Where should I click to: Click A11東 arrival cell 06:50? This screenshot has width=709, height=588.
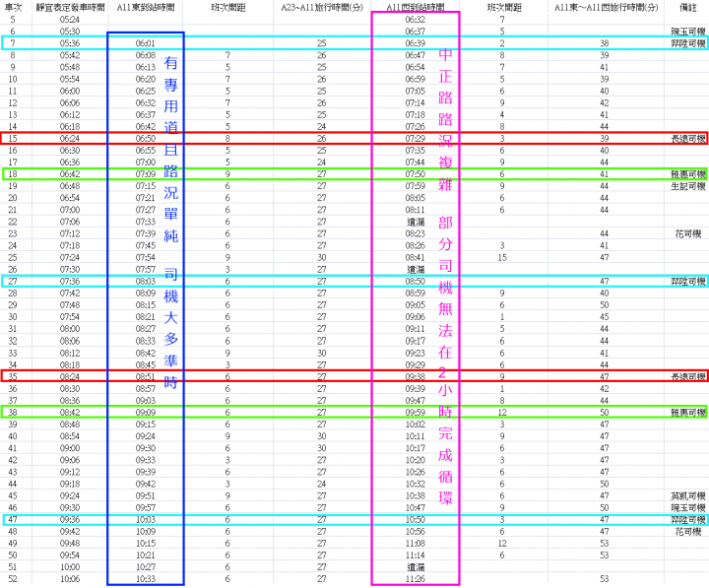pos(145,139)
